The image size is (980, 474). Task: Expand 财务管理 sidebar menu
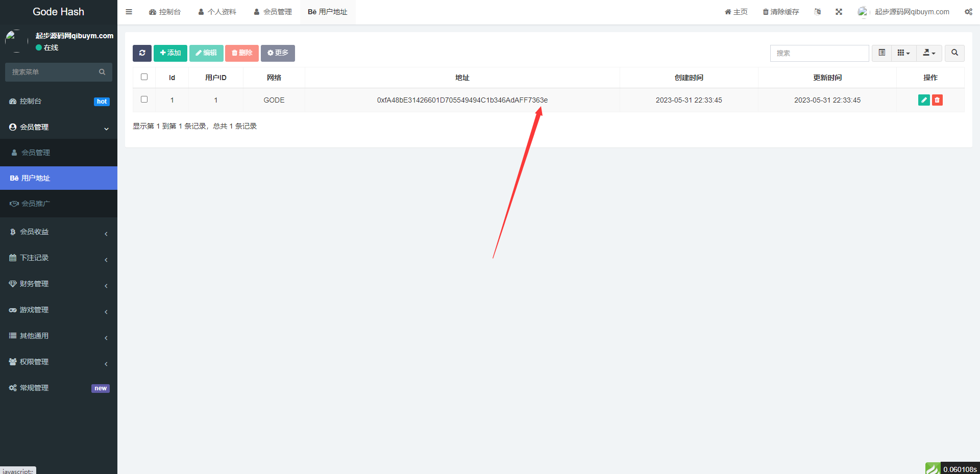(x=59, y=284)
